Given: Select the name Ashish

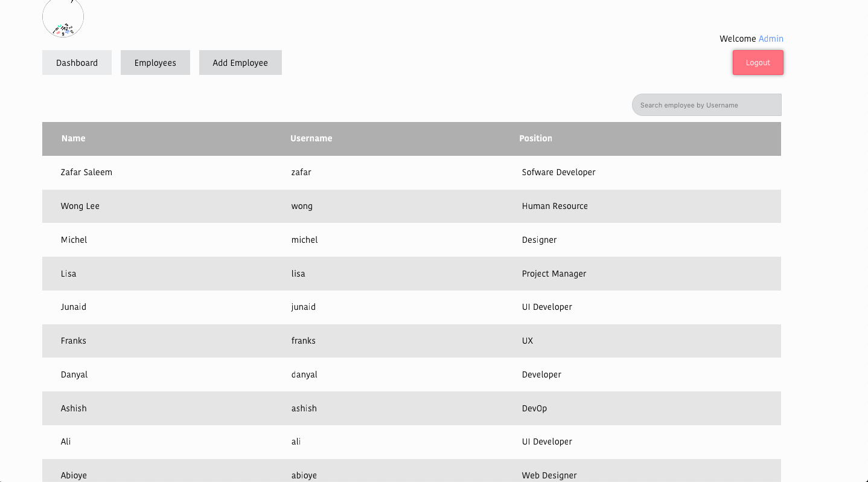Looking at the screenshot, I should pos(74,408).
